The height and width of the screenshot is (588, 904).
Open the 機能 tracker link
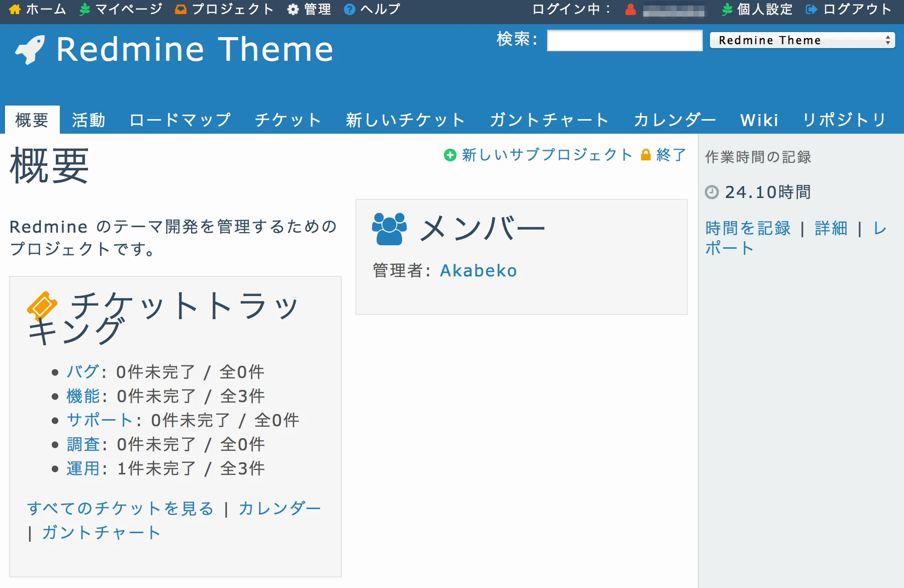tap(83, 396)
